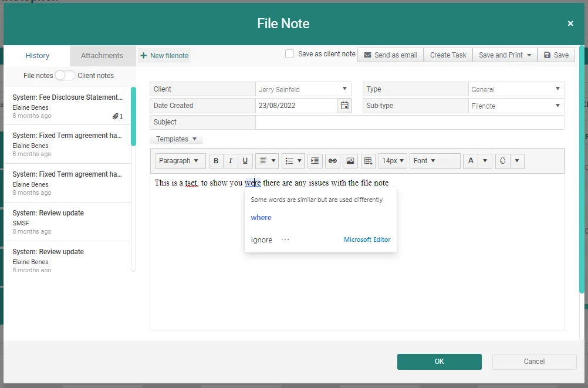The width and height of the screenshot is (588, 388).
Task: Insert an image into the note
Action: (x=350, y=161)
